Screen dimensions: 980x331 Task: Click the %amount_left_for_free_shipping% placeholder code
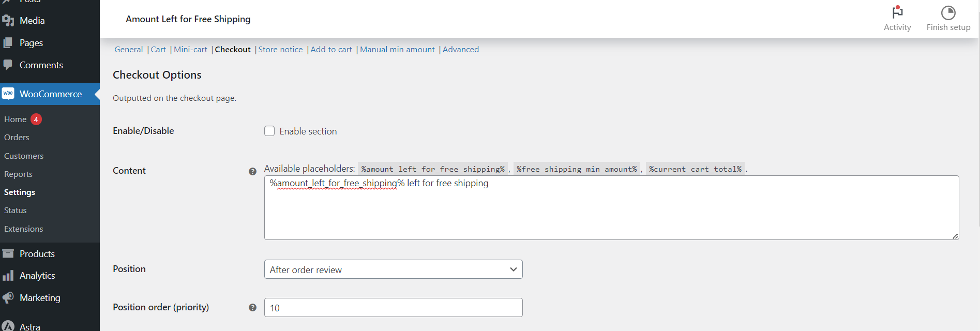pyautogui.click(x=433, y=169)
